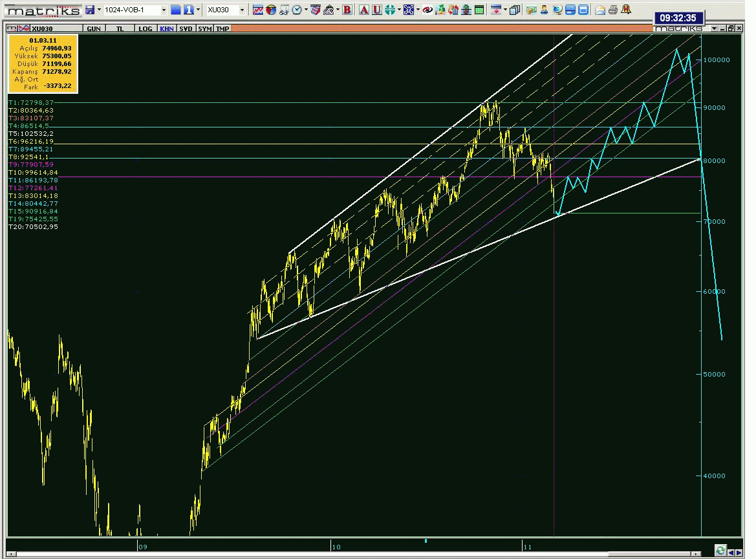Toggle the TL currency button
This screenshot has height=559, width=756.
click(x=120, y=29)
